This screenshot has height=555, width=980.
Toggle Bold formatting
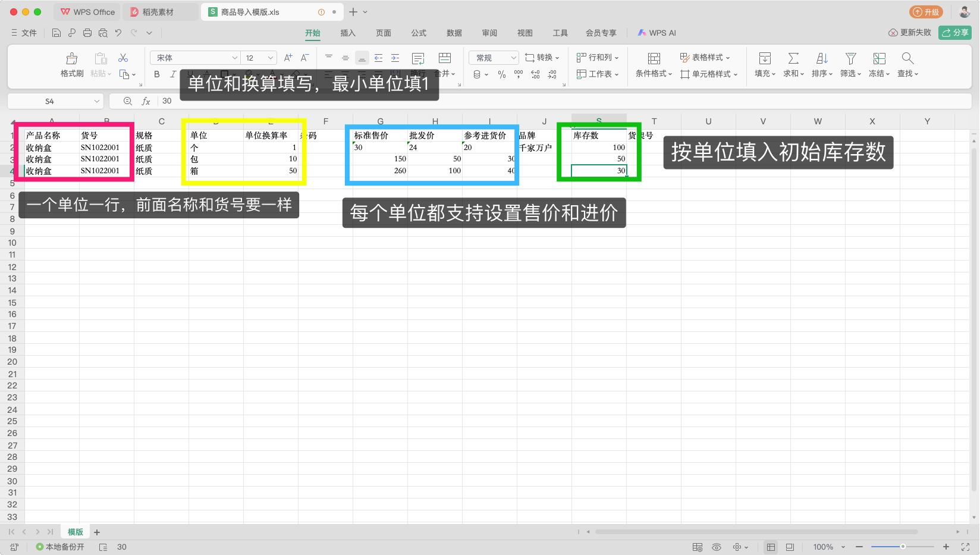coord(157,74)
